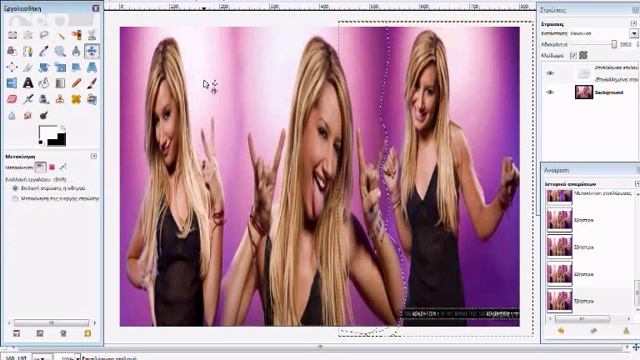Choose first radio option under tool toggle
640x360 pixels.
pos(15,188)
